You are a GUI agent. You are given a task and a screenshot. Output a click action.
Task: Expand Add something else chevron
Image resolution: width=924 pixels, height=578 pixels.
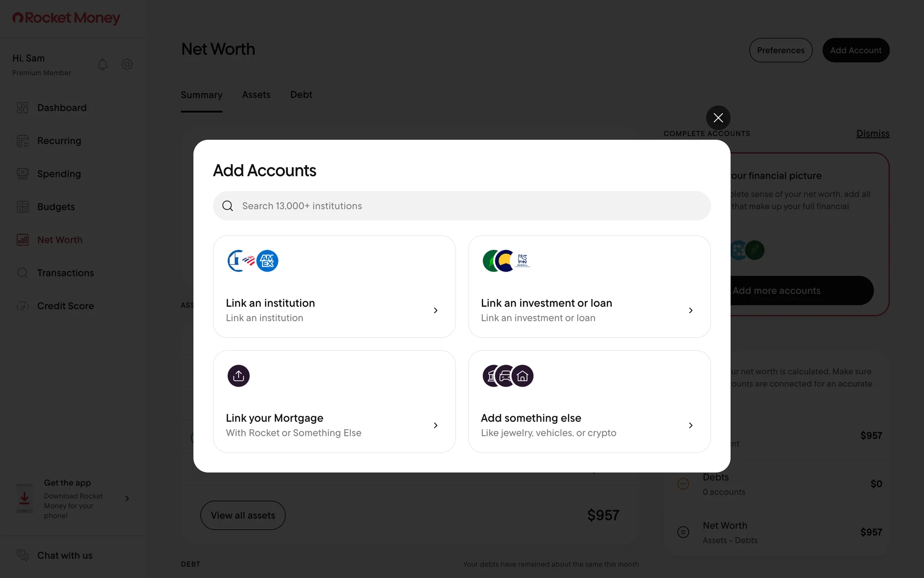pos(691,425)
